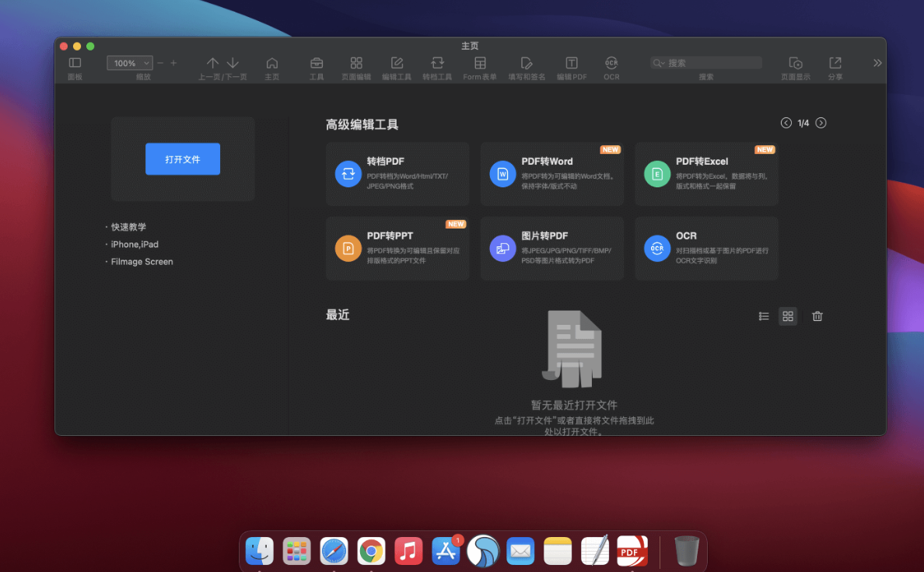924x572 pixels.
Task: Open the 填写和签名 fill and sign tool
Action: (x=527, y=64)
